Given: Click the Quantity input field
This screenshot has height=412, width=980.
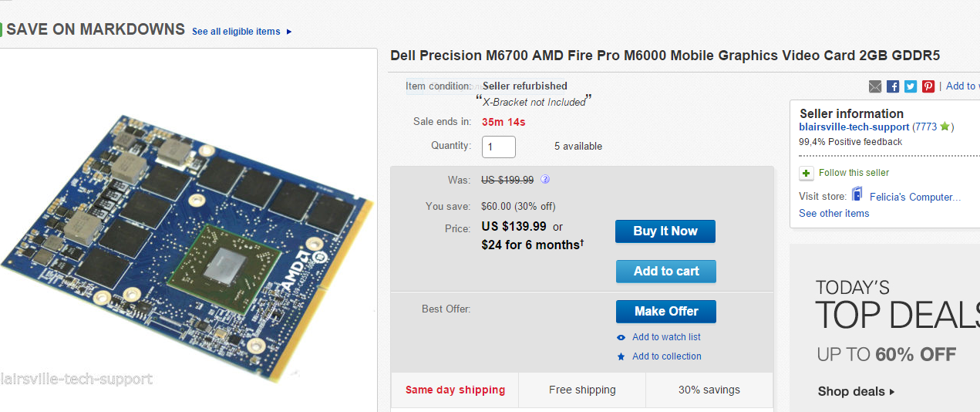Looking at the screenshot, I should click(498, 147).
